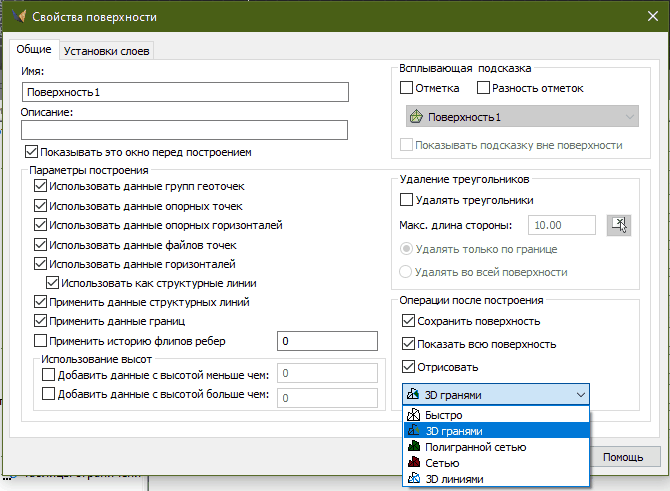The height and width of the screenshot is (491, 670).
Task: Open the Поверхность1 tooltip dropdown arrow
Action: [629, 117]
